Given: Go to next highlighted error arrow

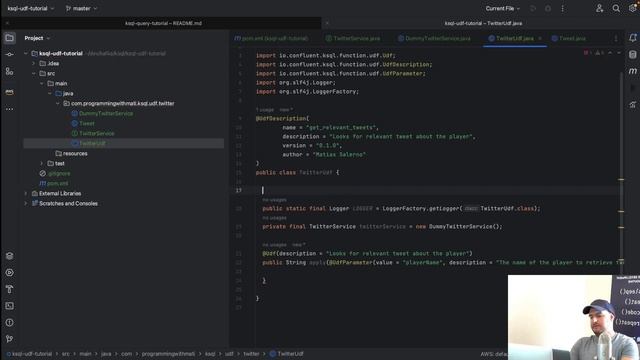Looking at the screenshot, I should coord(619,53).
